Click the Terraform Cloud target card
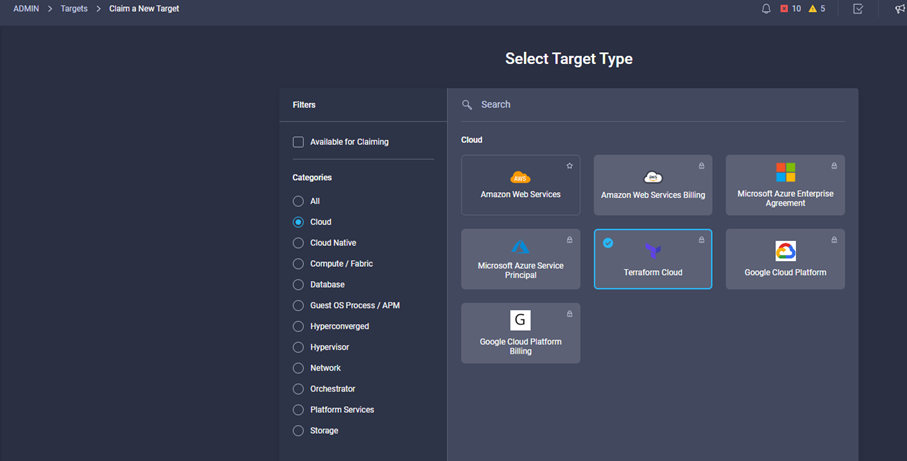Screen dimensions: 907x461 click(x=652, y=259)
